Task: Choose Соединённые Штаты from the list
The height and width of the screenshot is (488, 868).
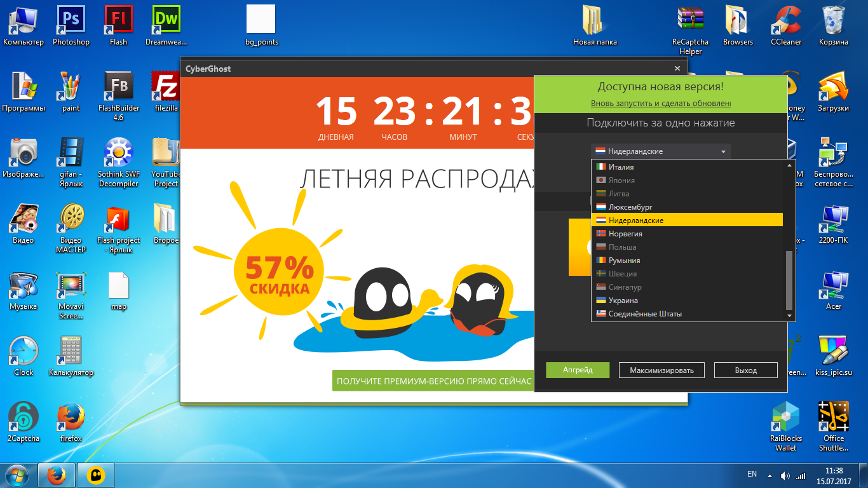Action: [x=687, y=314]
